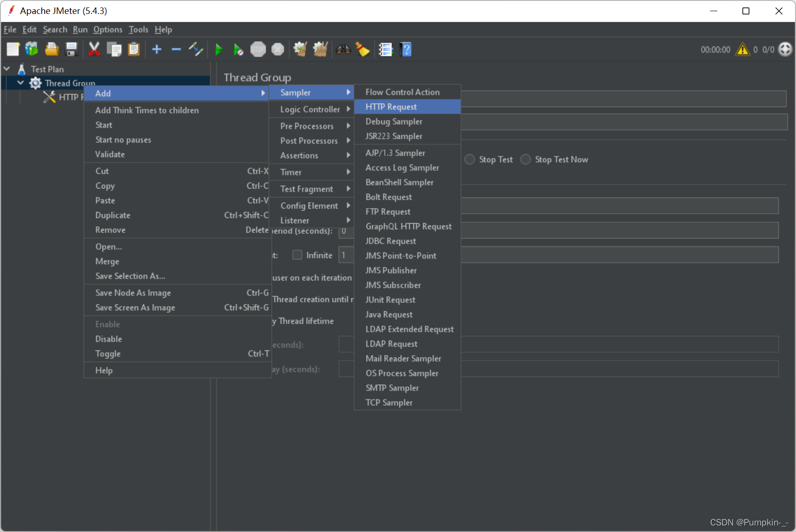The height and width of the screenshot is (532, 796).
Task: Expand the Timer submenu
Action: coord(311,172)
